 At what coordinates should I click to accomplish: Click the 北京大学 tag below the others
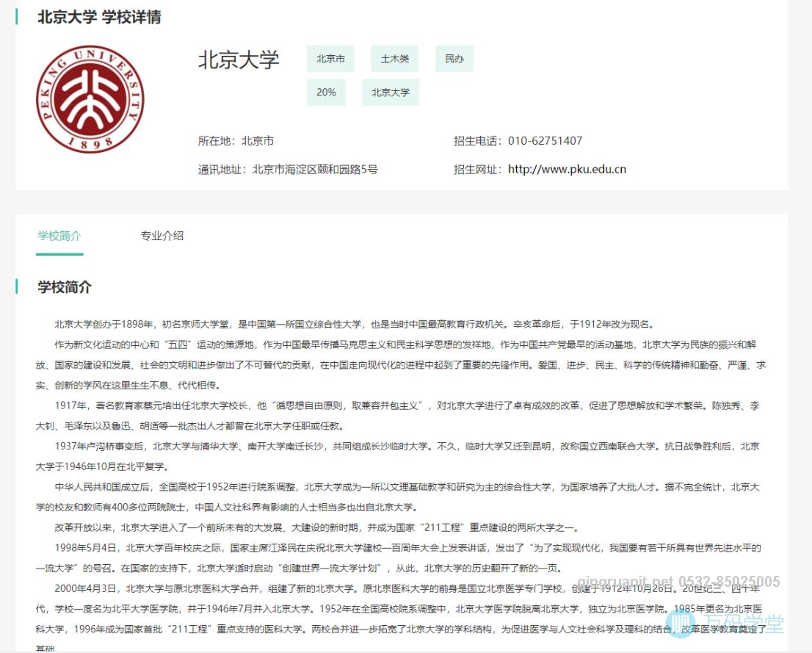(x=391, y=93)
